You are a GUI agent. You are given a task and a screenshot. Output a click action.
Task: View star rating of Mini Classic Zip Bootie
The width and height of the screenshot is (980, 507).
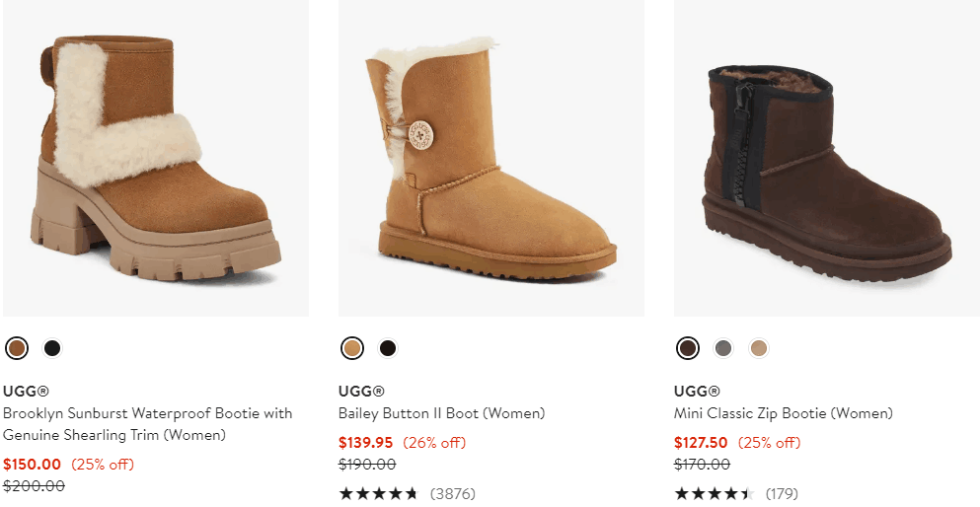click(x=715, y=493)
